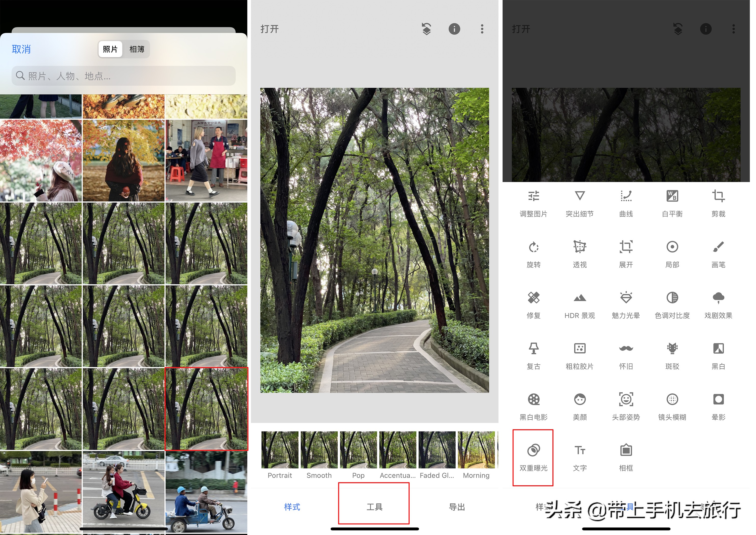Open the three-dot more menu in middle screen
756x535 pixels.
(x=482, y=29)
